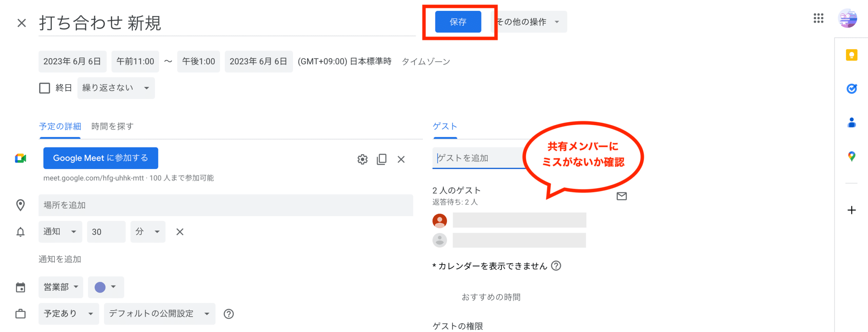868x332 pixels.
Task: Select the 予定の詳細 tab
Action: [x=60, y=127]
